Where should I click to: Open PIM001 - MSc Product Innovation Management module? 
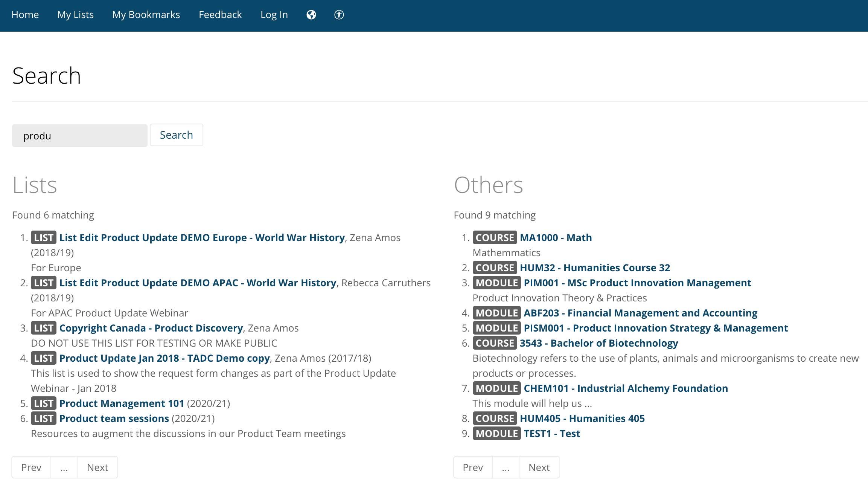pyautogui.click(x=638, y=283)
